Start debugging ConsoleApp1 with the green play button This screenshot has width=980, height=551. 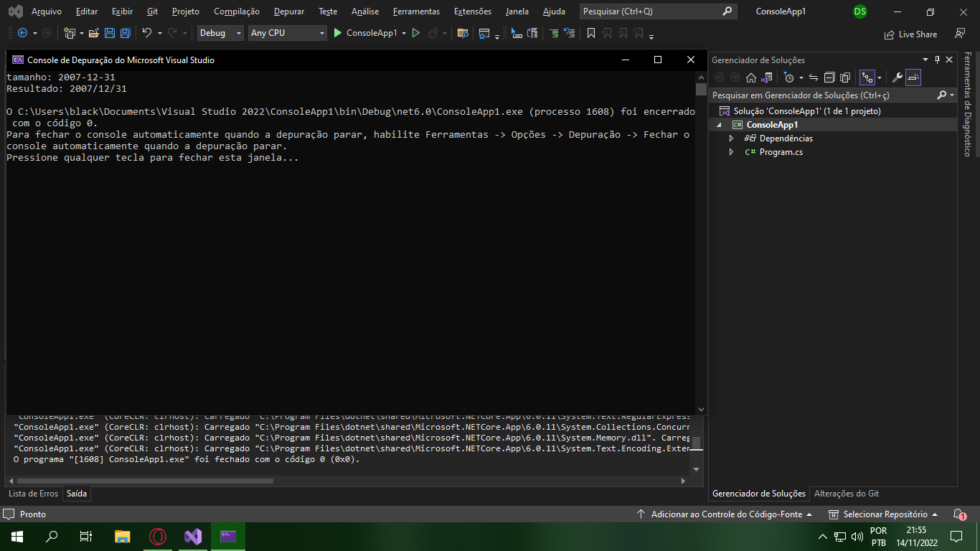tap(338, 33)
